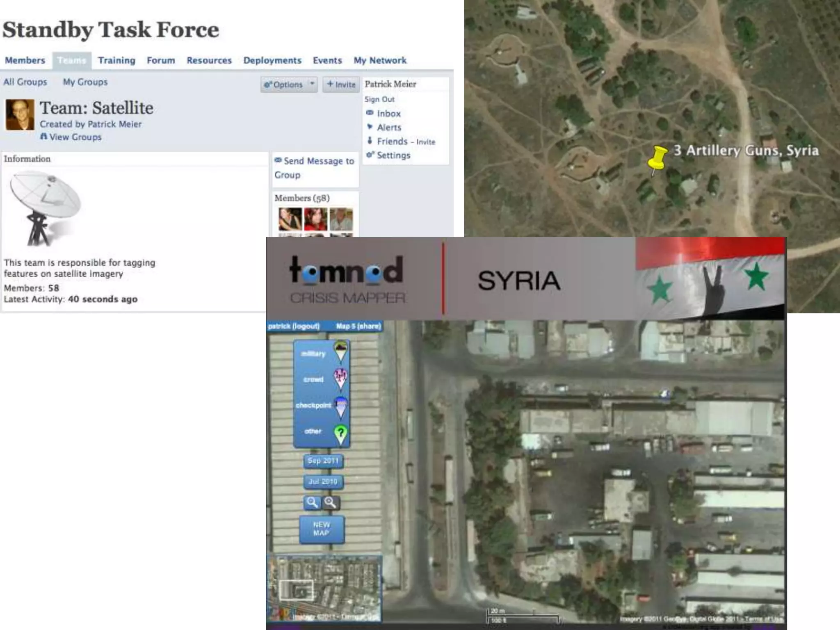Click the zoom in magnifier icon
Viewport: 840px width, 630px height.
pyautogui.click(x=312, y=502)
